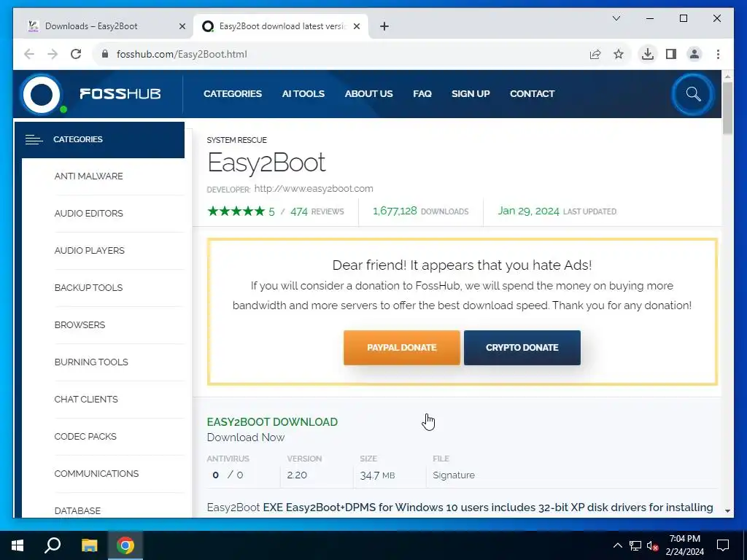Click the padlock site info icon

pos(105,54)
